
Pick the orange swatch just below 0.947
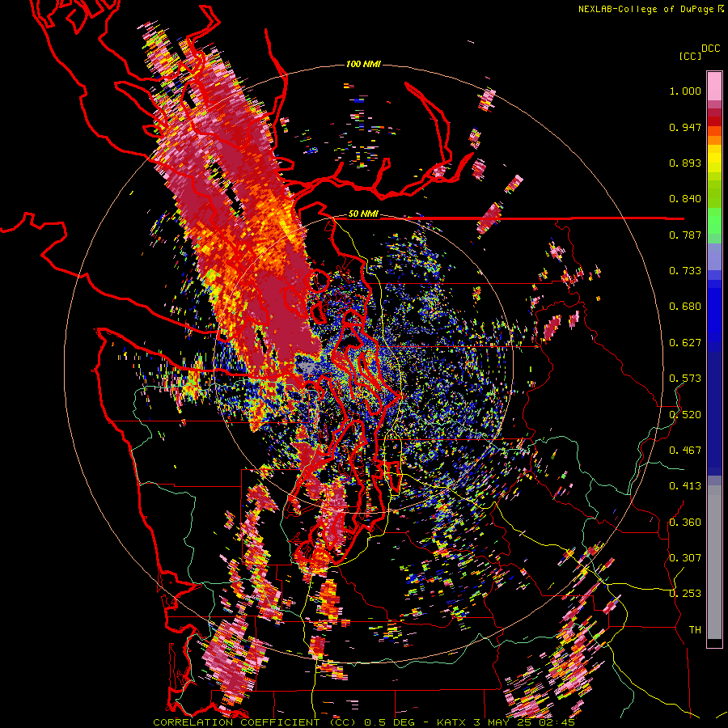pos(714,132)
